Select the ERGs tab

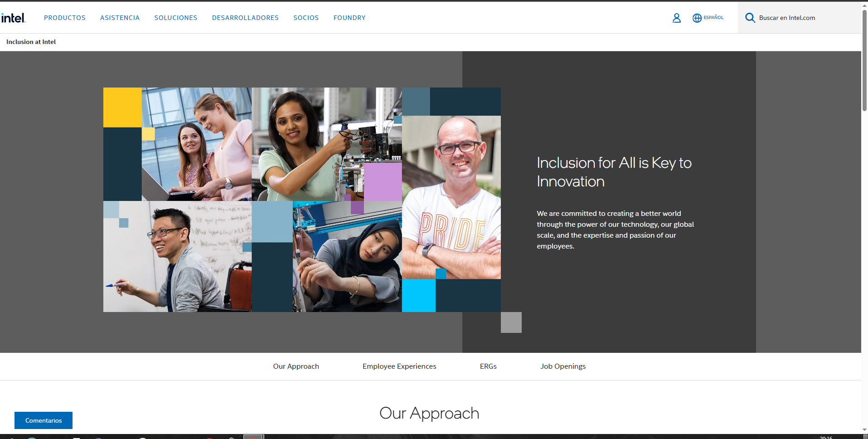click(x=488, y=366)
